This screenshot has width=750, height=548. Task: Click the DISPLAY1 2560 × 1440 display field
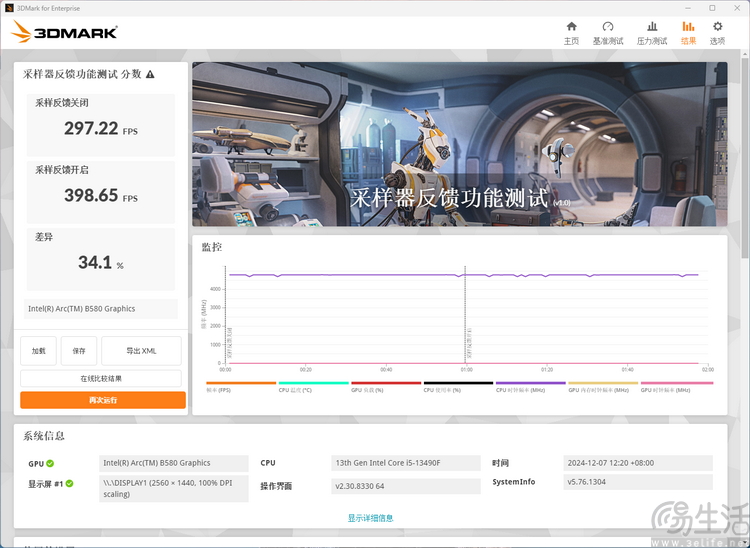pyautogui.click(x=174, y=488)
